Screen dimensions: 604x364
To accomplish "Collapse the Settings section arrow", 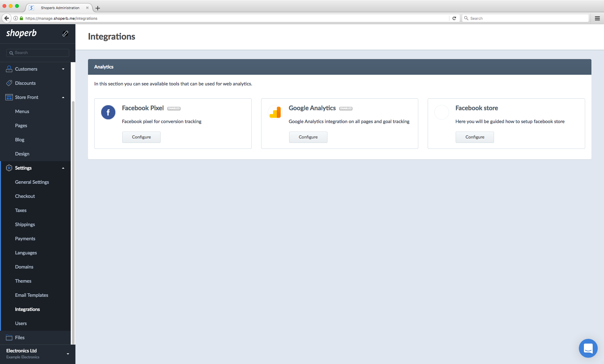I will click(63, 168).
